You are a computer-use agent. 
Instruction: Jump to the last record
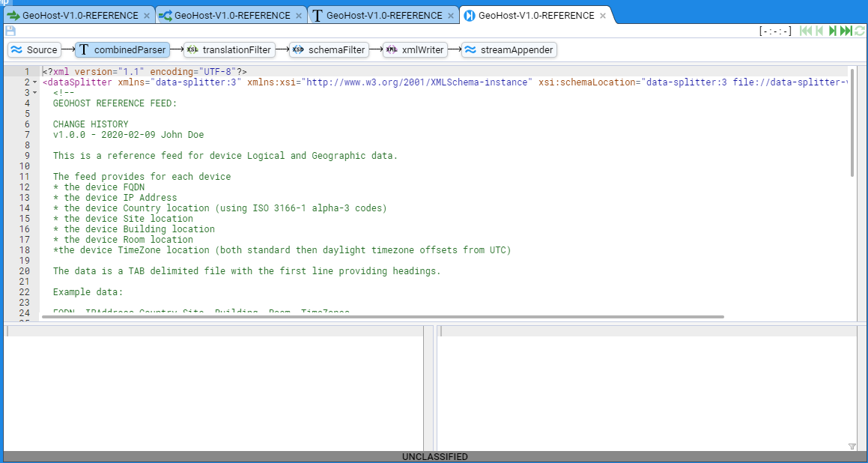[846, 31]
